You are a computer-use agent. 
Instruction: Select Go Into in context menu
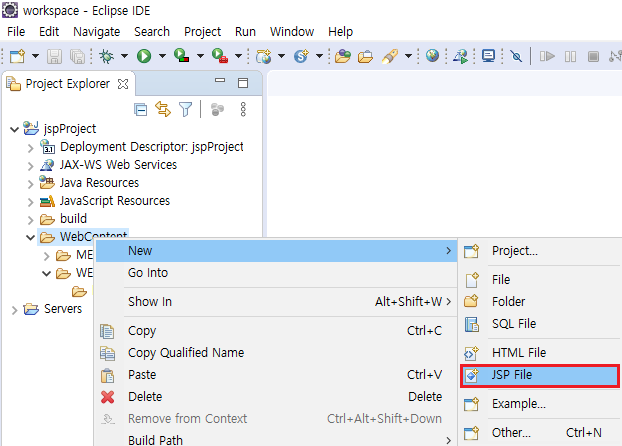[276, 273]
